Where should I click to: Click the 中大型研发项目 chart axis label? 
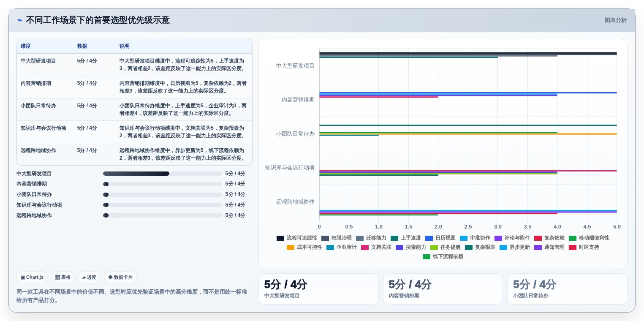295,66
